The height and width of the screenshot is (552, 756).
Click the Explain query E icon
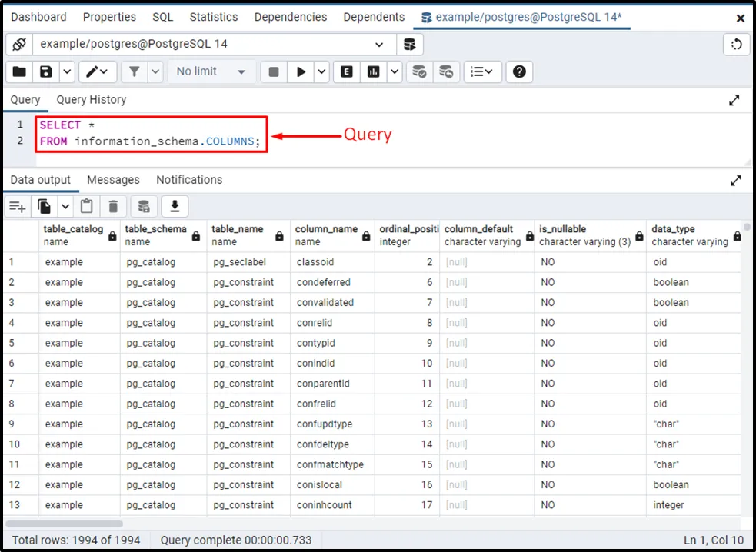pos(347,71)
